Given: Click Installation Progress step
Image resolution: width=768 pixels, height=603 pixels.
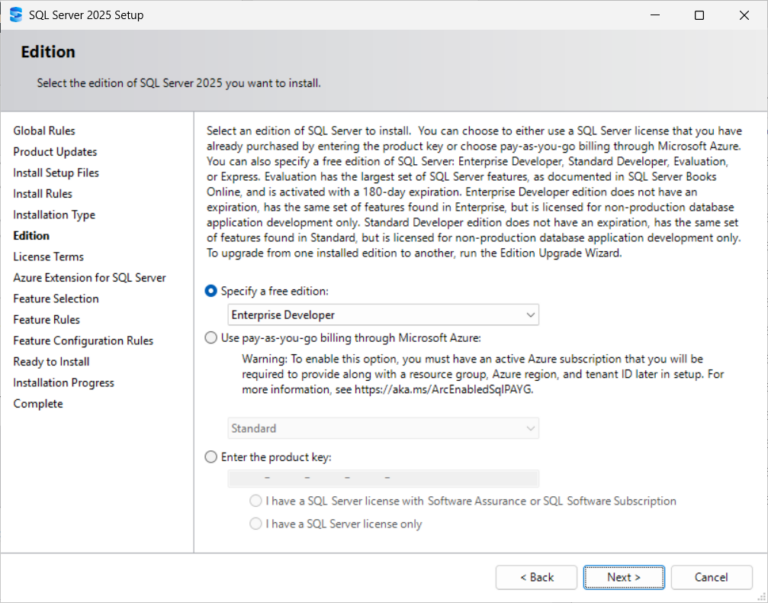Looking at the screenshot, I should pyautogui.click(x=63, y=383).
